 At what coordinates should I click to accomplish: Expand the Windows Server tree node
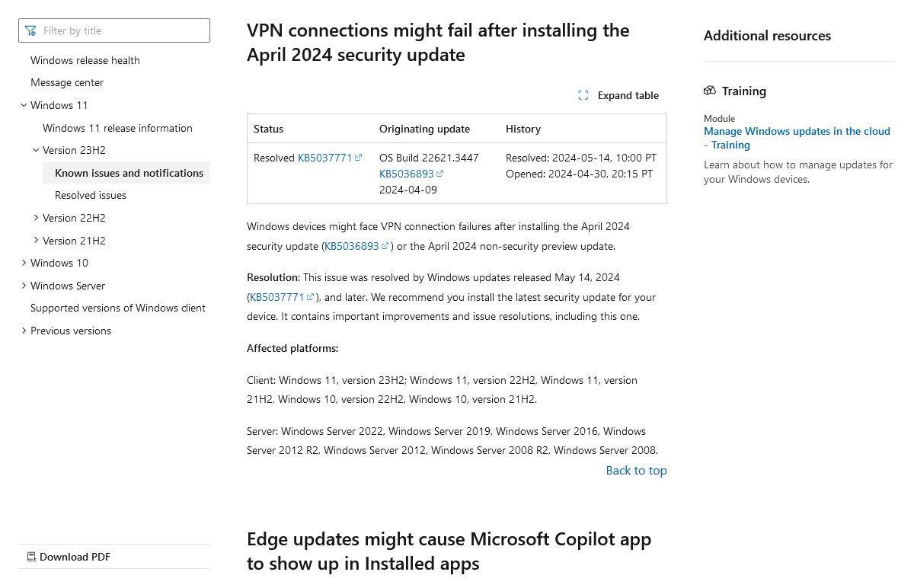tap(24, 286)
